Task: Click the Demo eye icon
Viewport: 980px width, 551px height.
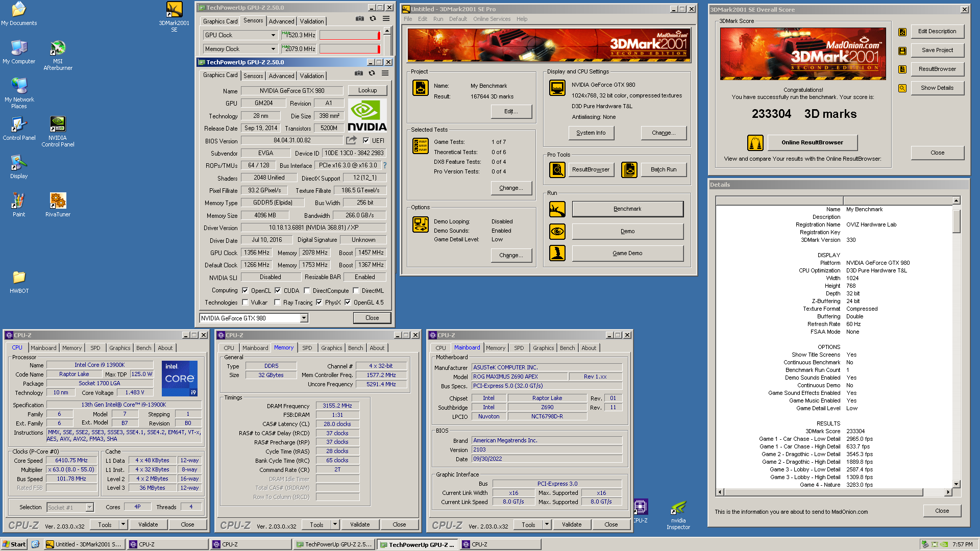Action: (x=557, y=232)
